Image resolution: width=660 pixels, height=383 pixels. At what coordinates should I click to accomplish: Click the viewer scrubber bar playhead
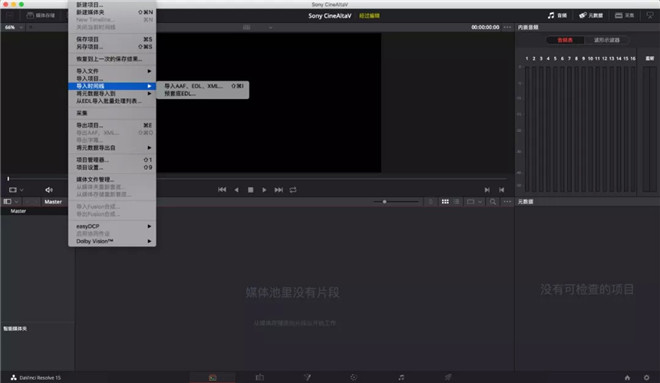pyautogui.click(x=8, y=179)
